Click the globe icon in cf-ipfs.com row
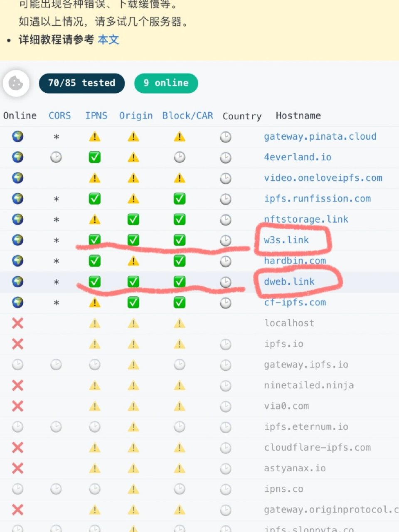Image resolution: width=399 pixels, height=532 pixels. 17,302
